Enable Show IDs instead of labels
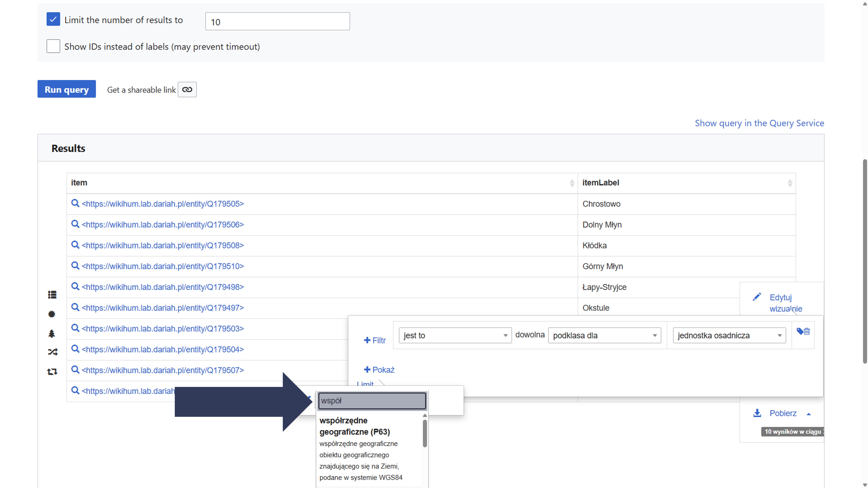Image resolution: width=868 pixels, height=488 pixels. coord(53,46)
